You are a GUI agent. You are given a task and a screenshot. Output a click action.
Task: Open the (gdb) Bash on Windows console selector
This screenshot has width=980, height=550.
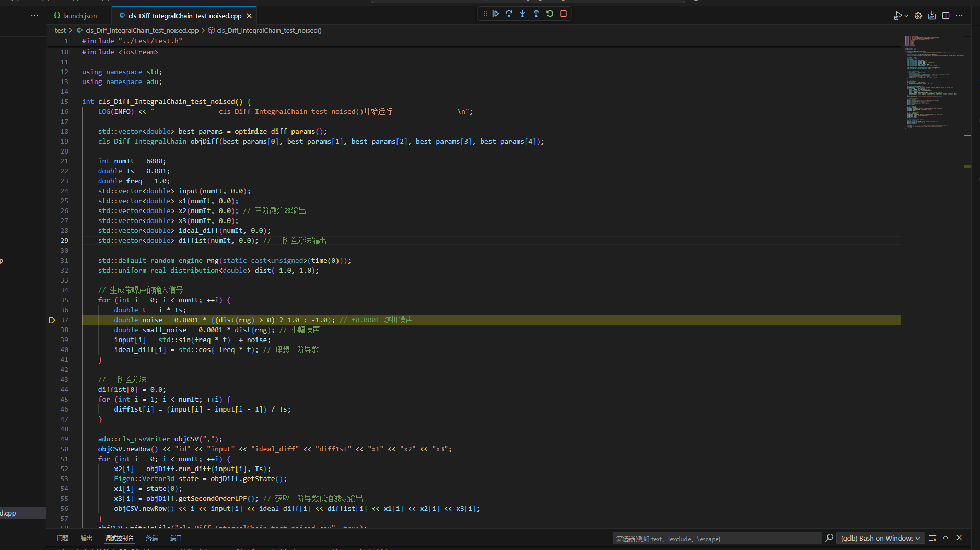pyautogui.click(x=880, y=537)
